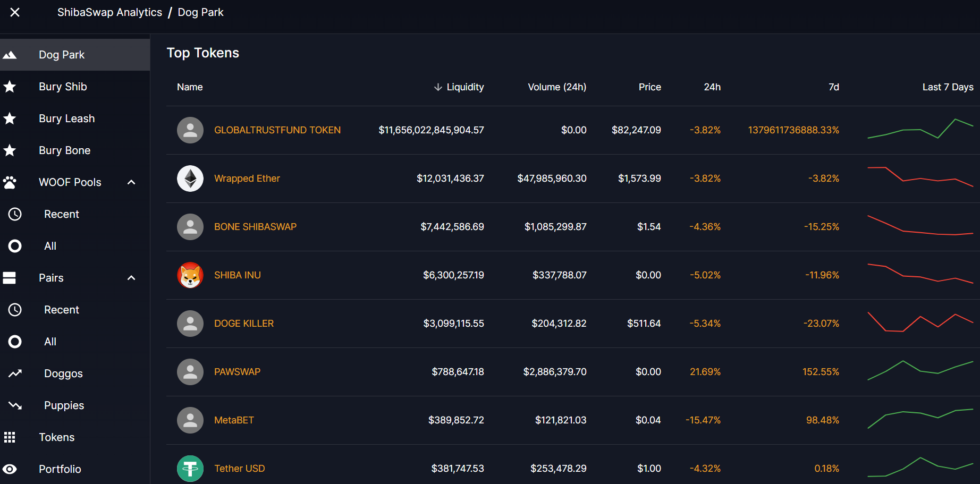Click the Pairs section icon
980x484 pixels.
point(10,278)
